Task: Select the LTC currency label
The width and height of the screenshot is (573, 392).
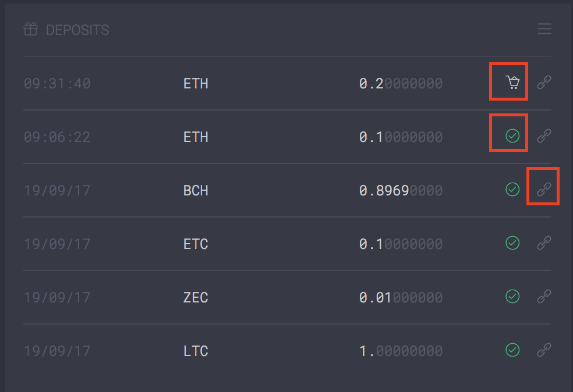Action: pos(196,351)
